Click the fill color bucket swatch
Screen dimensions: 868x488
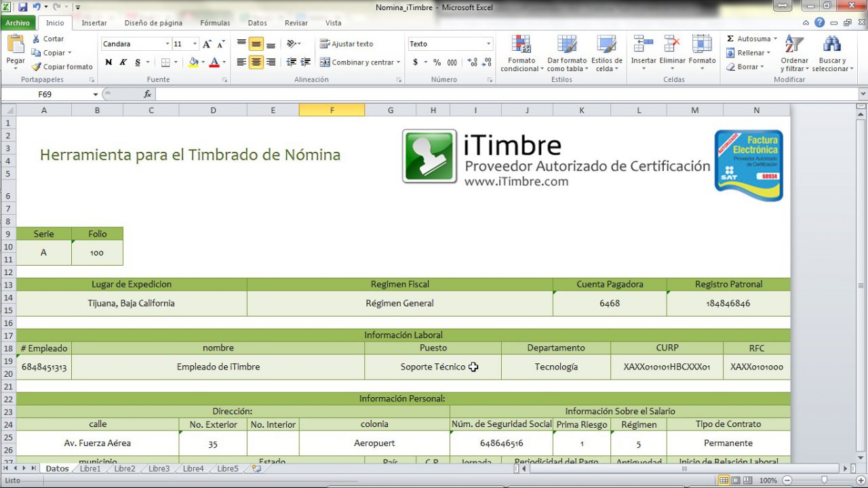193,62
